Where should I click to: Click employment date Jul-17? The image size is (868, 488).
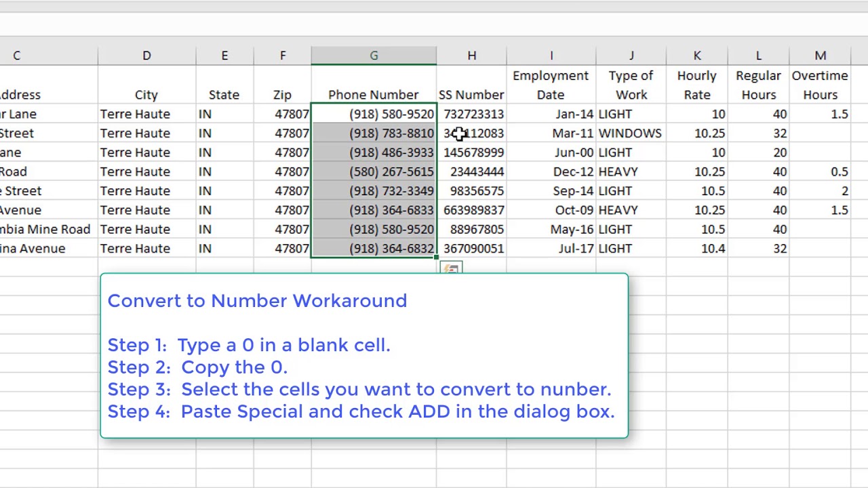pyautogui.click(x=551, y=249)
